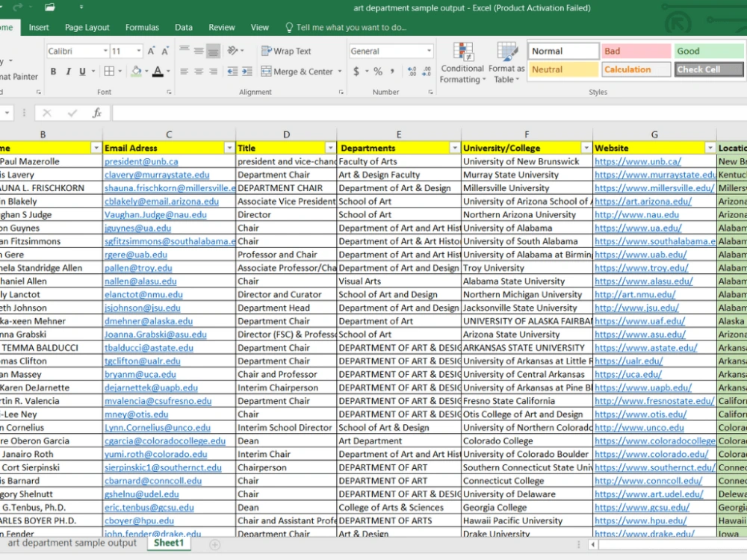This screenshot has width=747, height=560.
Task: Apply the percent style format
Action: pyautogui.click(x=378, y=72)
